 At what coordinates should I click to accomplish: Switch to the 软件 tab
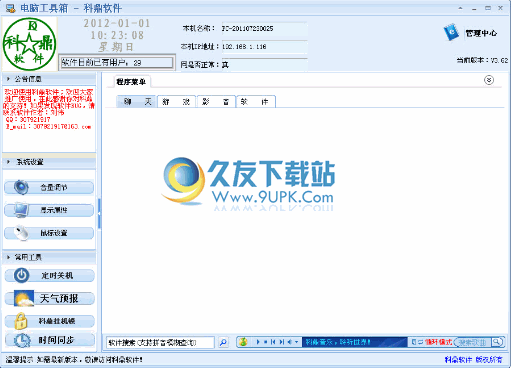point(256,102)
